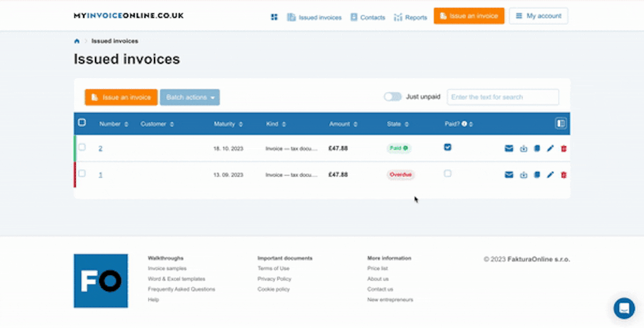Click the home icon in the breadcrumb
The height and width of the screenshot is (328, 644).
click(x=77, y=41)
